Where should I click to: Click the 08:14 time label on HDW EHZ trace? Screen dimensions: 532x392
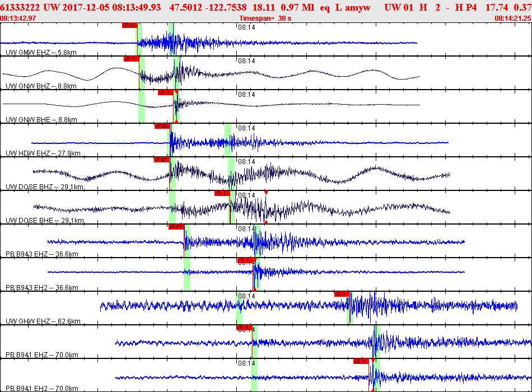pyautogui.click(x=246, y=128)
